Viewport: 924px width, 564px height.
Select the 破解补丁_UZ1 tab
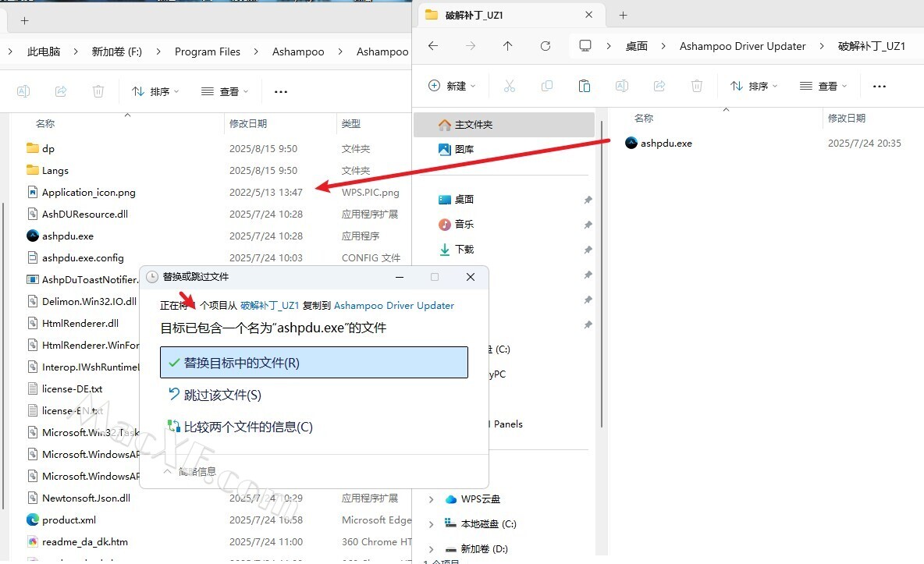pyautogui.click(x=510, y=15)
